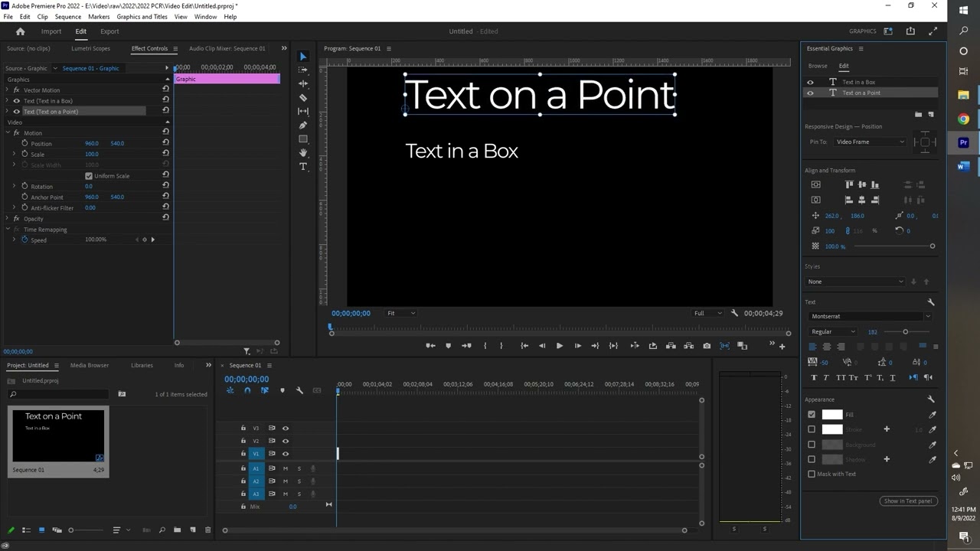The height and width of the screenshot is (551, 980).
Task: Hide the Text in a Box layer
Action: [x=810, y=82]
